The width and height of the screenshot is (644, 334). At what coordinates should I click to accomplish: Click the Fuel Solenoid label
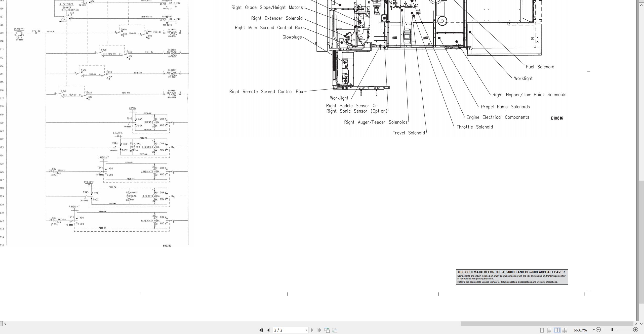540,67
